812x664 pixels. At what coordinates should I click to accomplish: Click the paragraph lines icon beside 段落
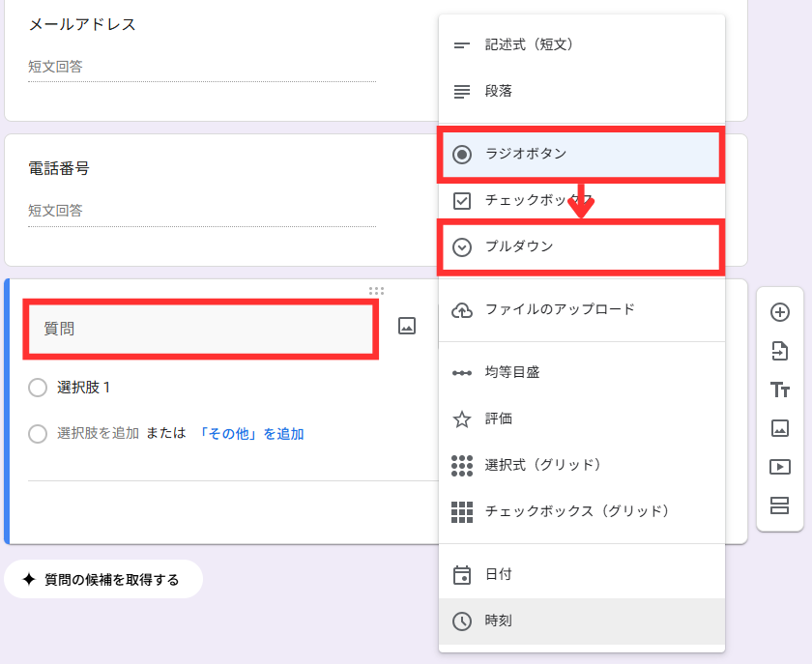click(462, 92)
